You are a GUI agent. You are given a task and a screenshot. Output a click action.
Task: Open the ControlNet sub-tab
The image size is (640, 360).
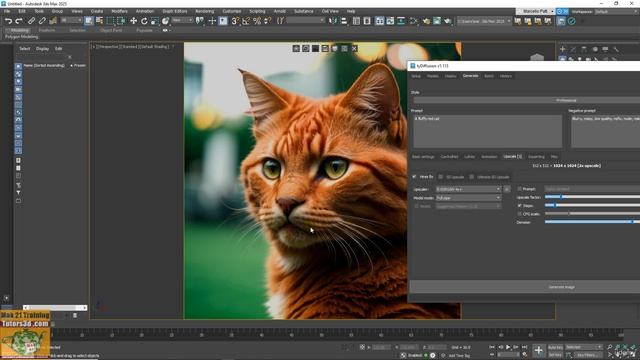449,157
